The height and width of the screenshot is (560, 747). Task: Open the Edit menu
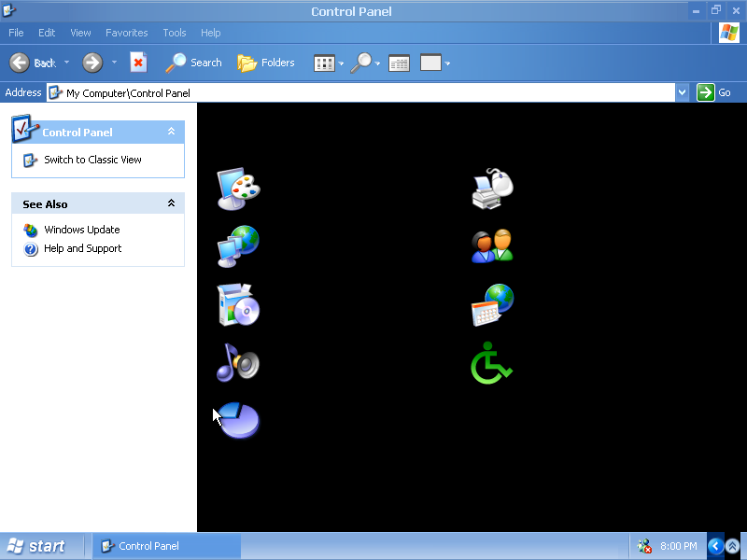click(x=47, y=33)
